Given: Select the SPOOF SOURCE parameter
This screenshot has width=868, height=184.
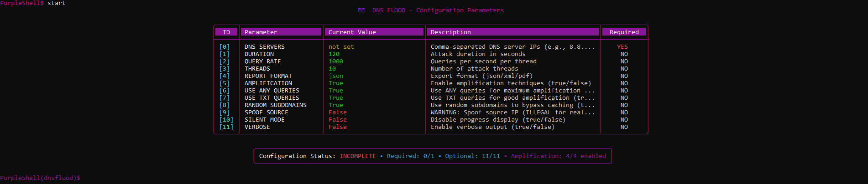Looking at the screenshot, I should pos(267,112).
